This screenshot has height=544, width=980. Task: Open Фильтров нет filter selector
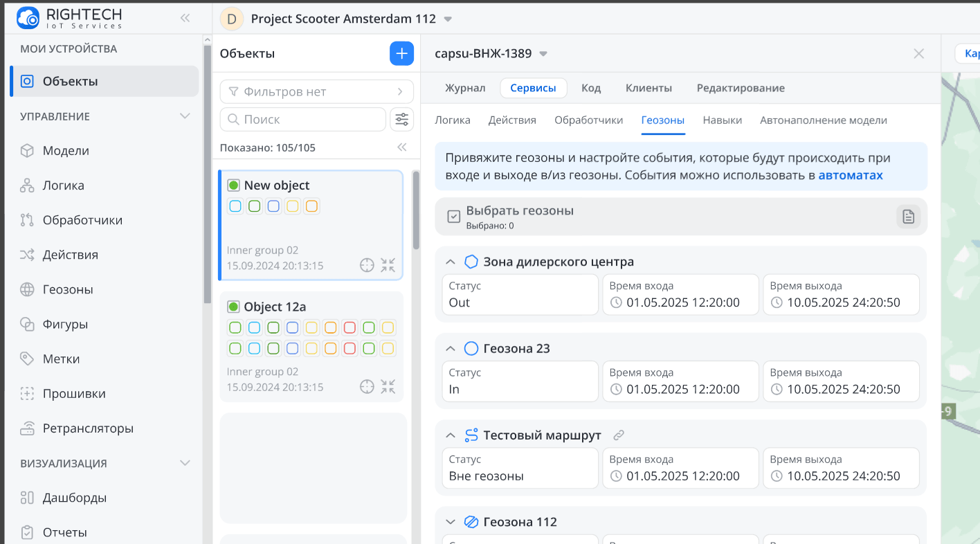[316, 91]
